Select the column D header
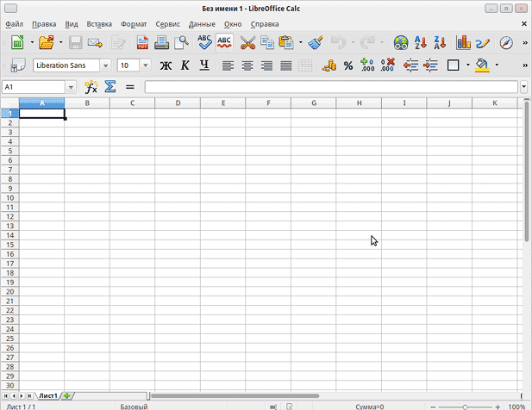This screenshot has height=410, width=532. tap(178, 103)
